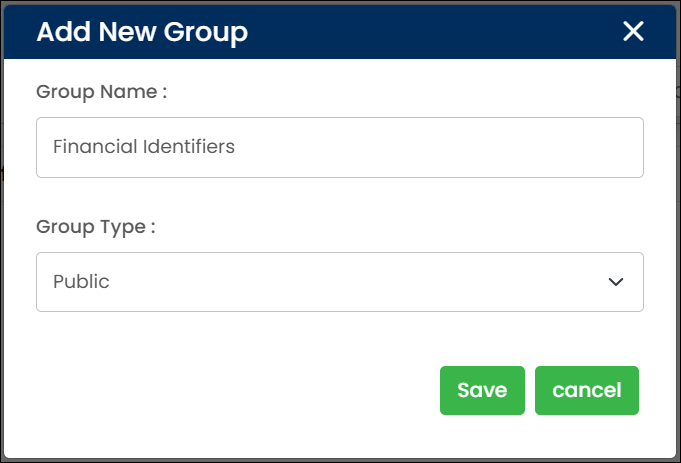Click the Group Name label

101,92
